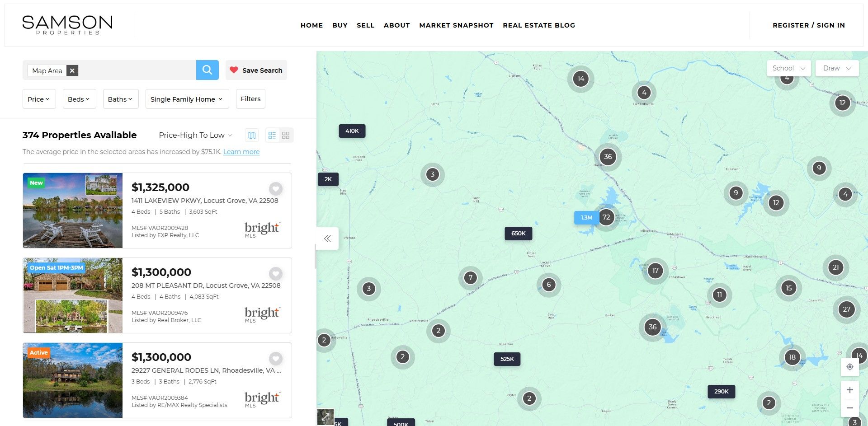Click the 72 listings map cluster

click(x=606, y=217)
